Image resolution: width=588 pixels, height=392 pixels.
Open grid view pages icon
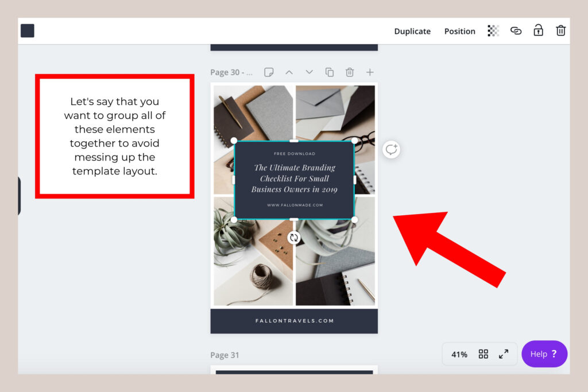pos(483,354)
